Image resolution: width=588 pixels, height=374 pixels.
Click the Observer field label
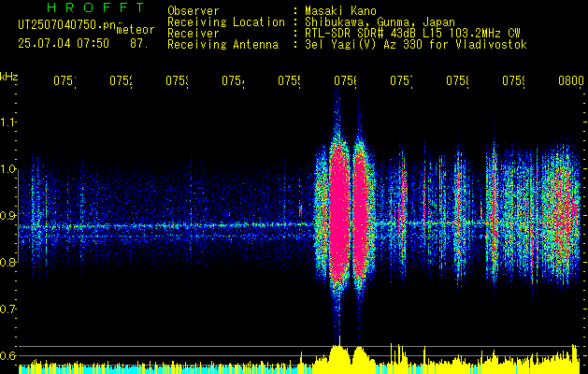coord(194,10)
